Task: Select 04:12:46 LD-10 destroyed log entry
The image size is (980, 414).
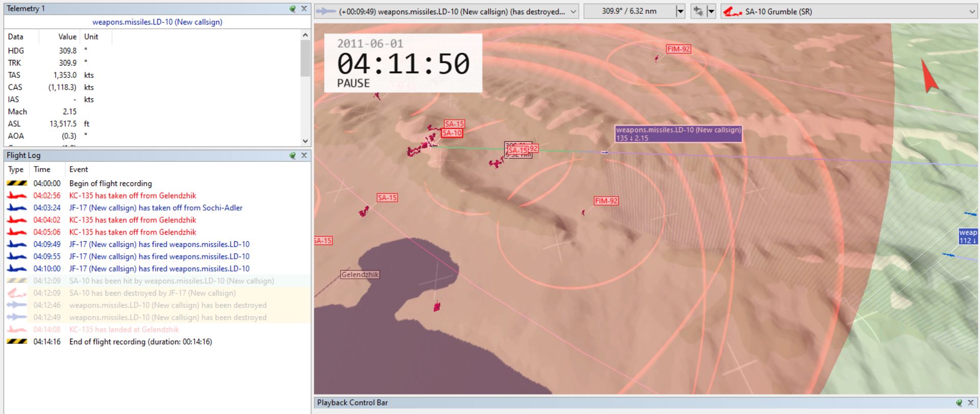Action: pyautogui.click(x=157, y=305)
